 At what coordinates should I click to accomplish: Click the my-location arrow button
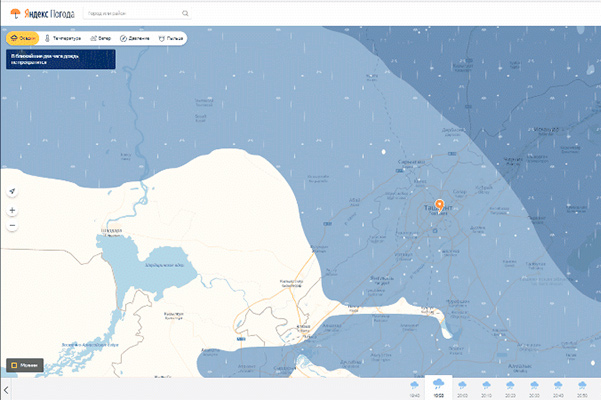(12, 191)
